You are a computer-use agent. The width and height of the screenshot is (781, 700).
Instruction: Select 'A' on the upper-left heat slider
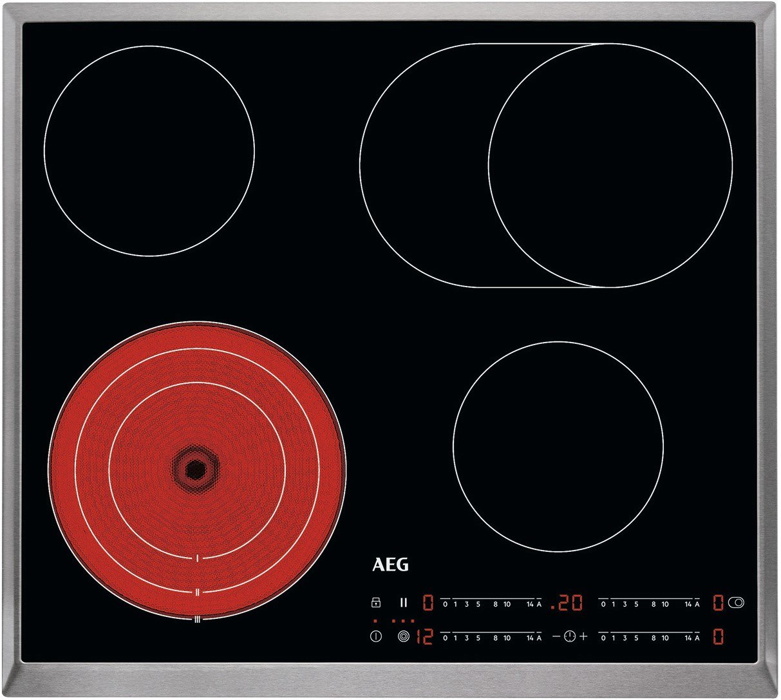point(539,604)
